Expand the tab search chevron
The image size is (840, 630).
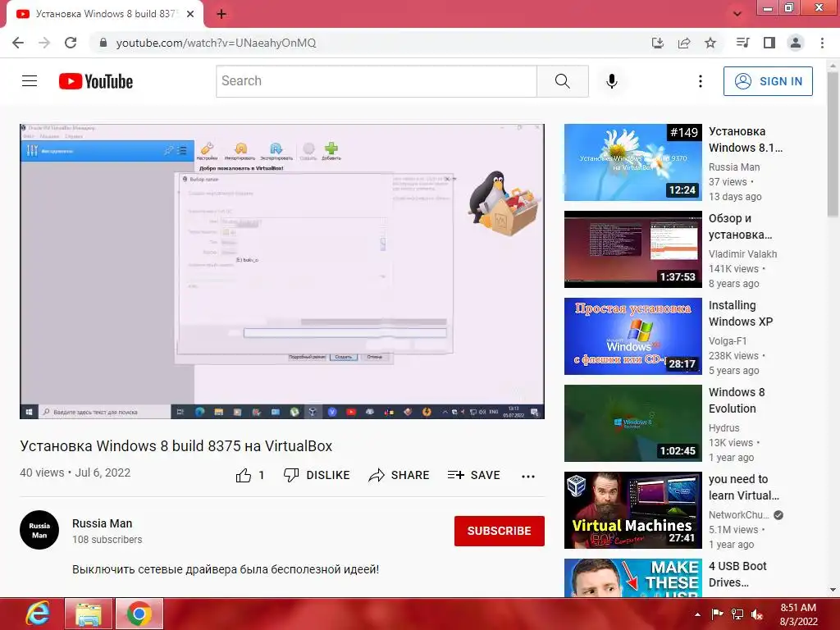[737, 14]
